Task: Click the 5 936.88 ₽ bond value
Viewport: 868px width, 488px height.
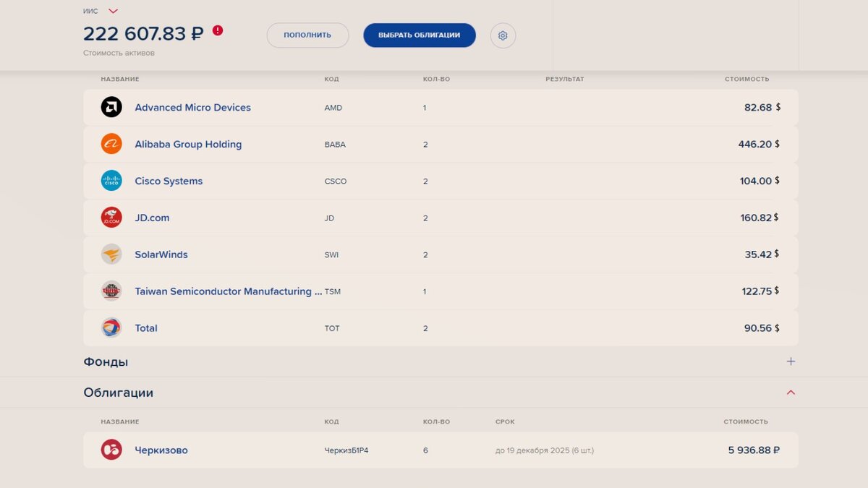Action: (x=754, y=450)
